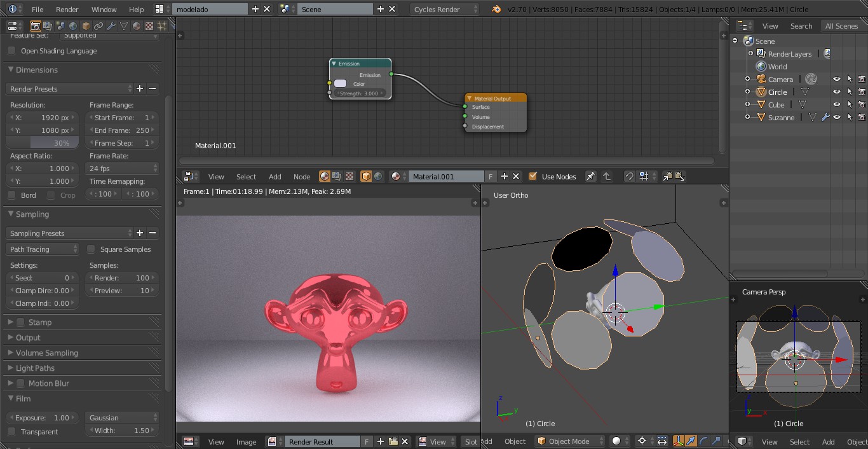Screen dimensions: 868x449
Task: Enable Transparent film checkbox
Action: tap(11, 432)
